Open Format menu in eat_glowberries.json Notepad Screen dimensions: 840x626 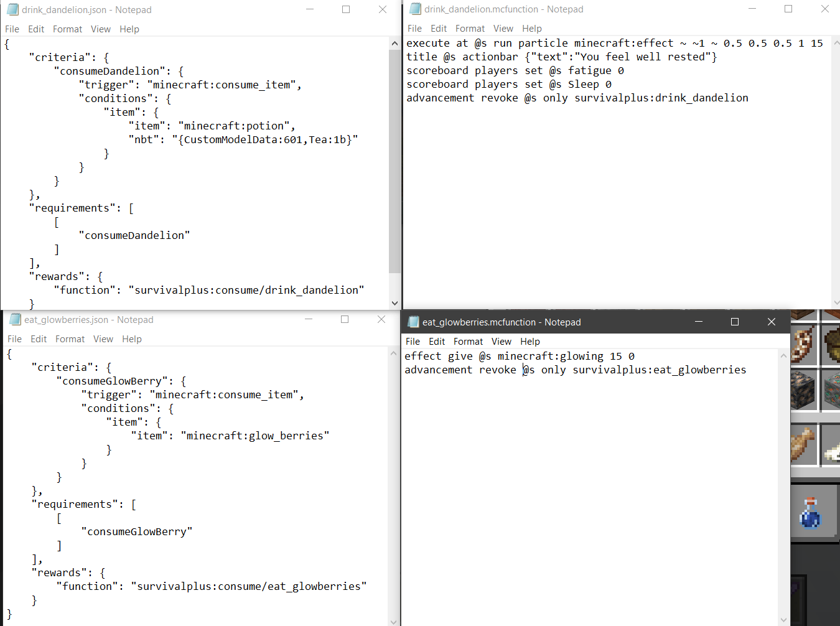tap(70, 339)
